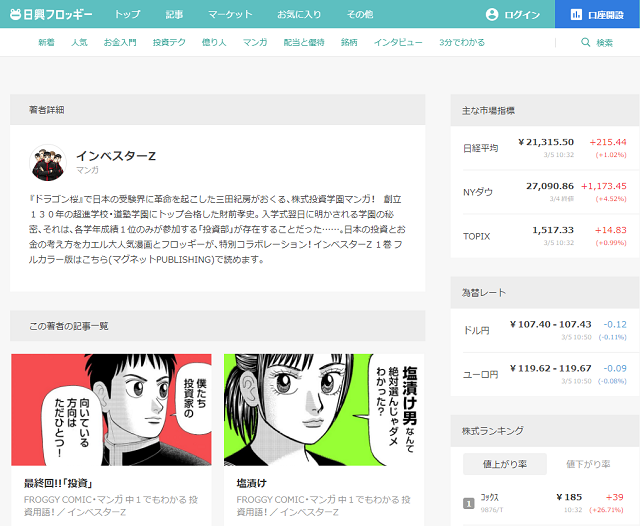This screenshot has height=526, width=640.
Task: Switch to the 値上がり率 ranking tab
Action: pyautogui.click(x=504, y=464)
